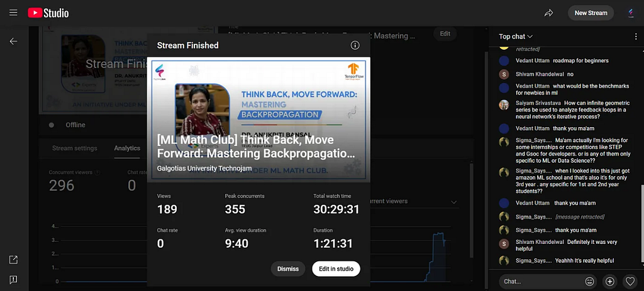The image size is (644, 291).
Task: Click the plus icon beside chat input
Action: click(610, 282)
